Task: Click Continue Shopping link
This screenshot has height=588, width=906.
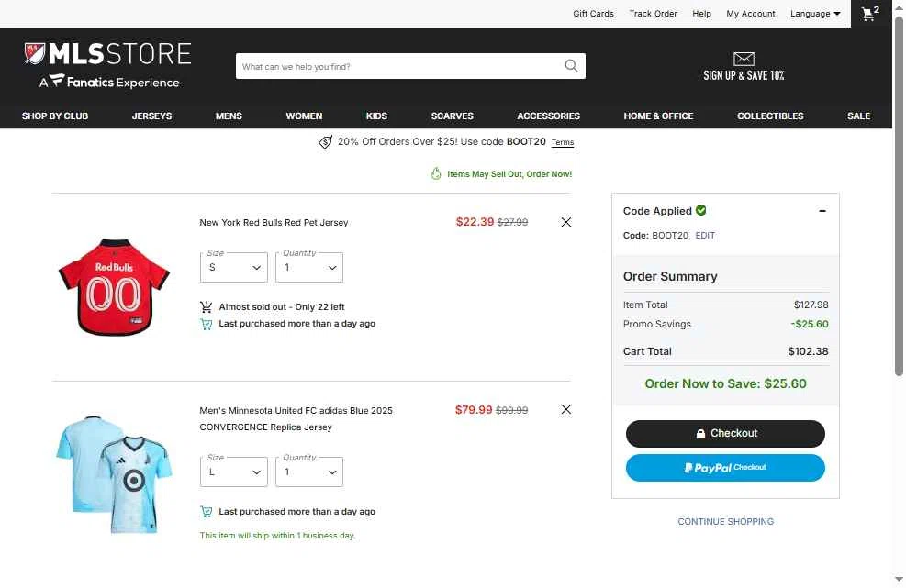Action: pyautogui.click(x=726, y=522)
